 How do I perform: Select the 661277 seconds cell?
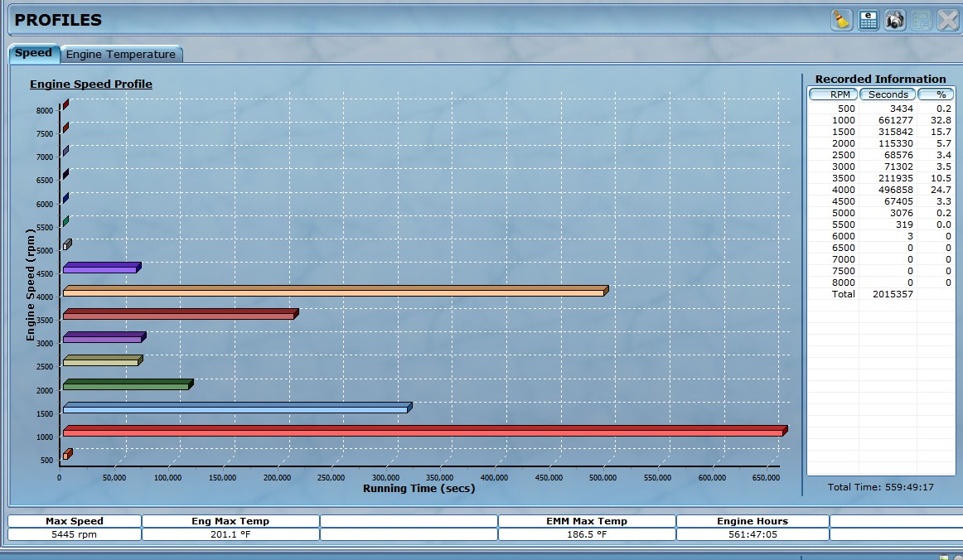(895, 120)
